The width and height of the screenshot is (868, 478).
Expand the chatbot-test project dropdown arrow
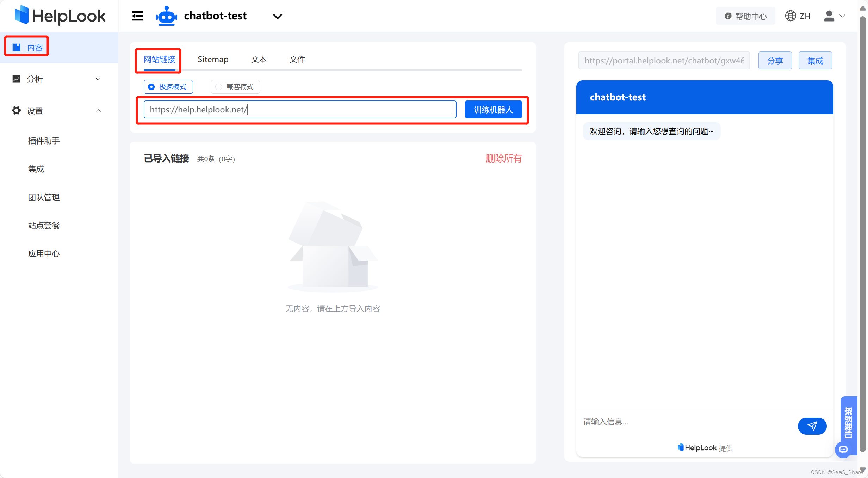[278, 16]
